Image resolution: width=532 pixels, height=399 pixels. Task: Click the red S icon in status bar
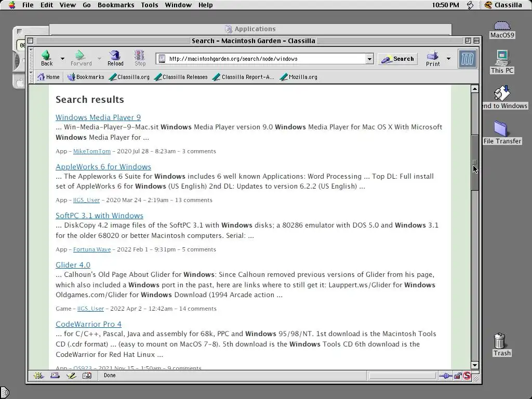[467, 376]
